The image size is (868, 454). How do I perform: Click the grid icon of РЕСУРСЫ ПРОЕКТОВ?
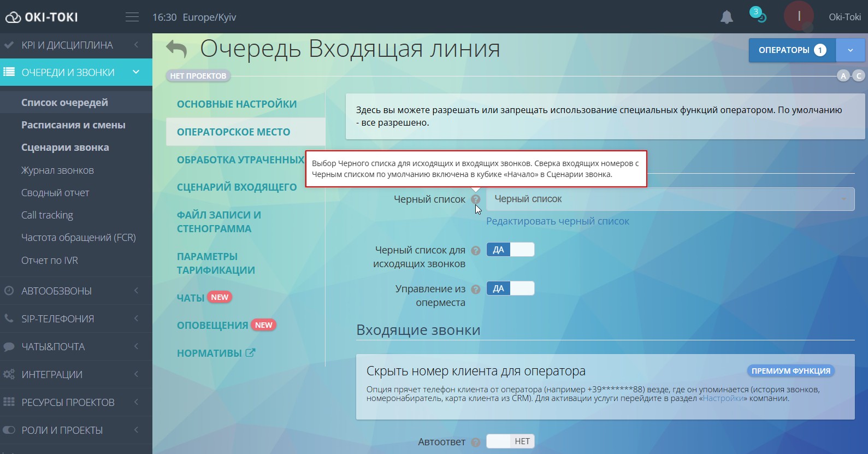pos(9,402)
